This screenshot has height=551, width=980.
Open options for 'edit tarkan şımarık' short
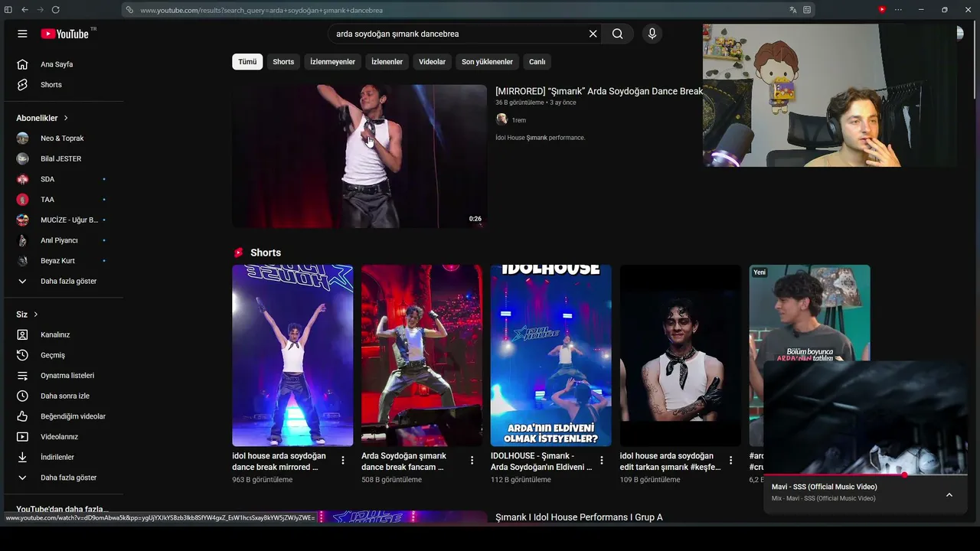pos(731,461)
